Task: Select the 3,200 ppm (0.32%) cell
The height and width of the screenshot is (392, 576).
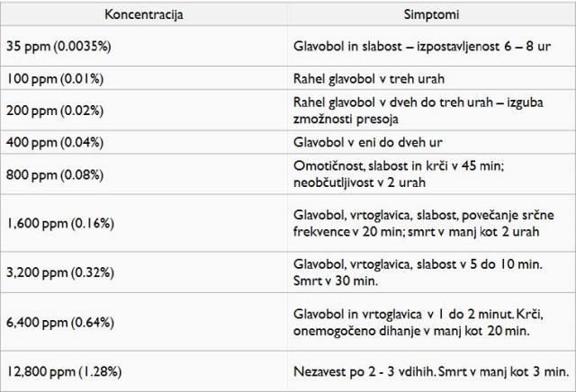Action: [144, 272]
